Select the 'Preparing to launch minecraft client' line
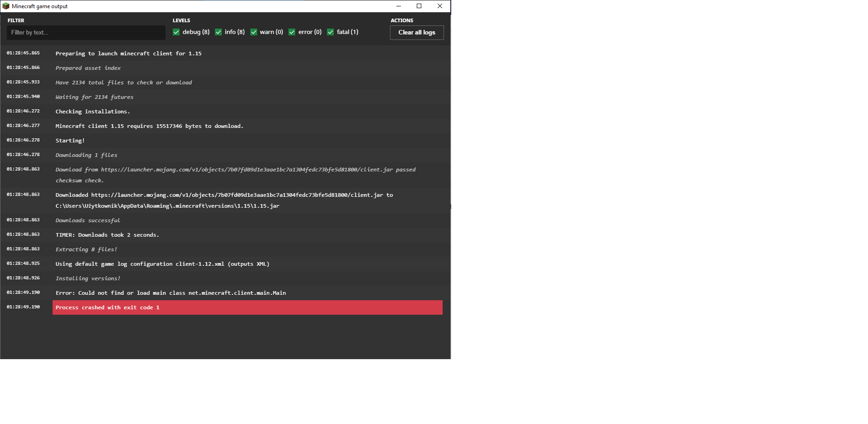This screenshot has height=424, width=868. tap(128, 54)
